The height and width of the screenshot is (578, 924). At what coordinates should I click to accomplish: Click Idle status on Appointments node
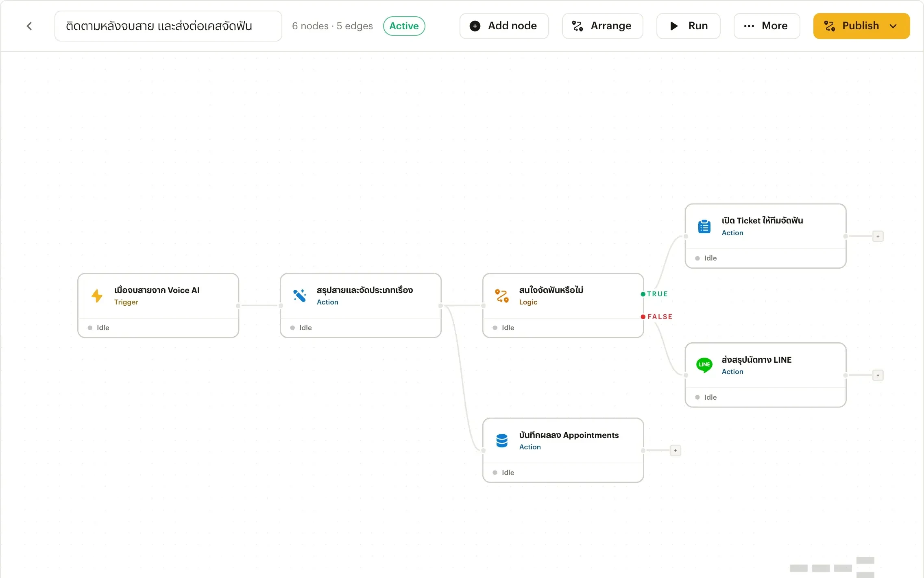tap(503, 473)
